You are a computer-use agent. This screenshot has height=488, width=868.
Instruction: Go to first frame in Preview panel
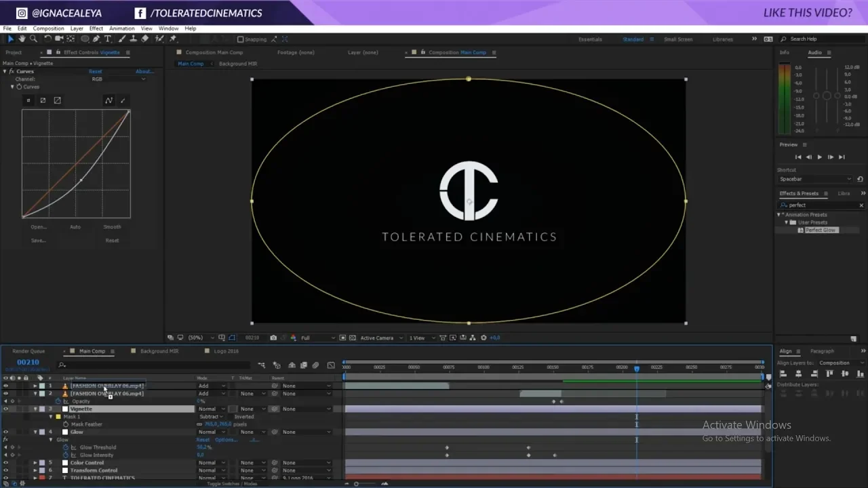tap(798, 157)
